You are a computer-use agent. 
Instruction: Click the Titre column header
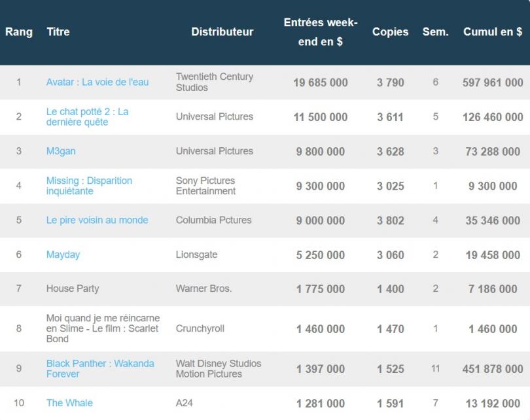[x=58, y=32]
